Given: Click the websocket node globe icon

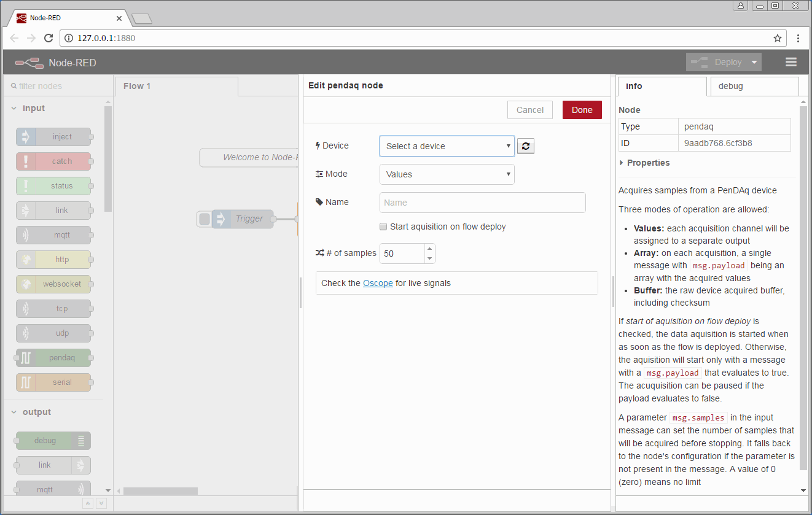Looking at the screenshot, I should [26, 284].
